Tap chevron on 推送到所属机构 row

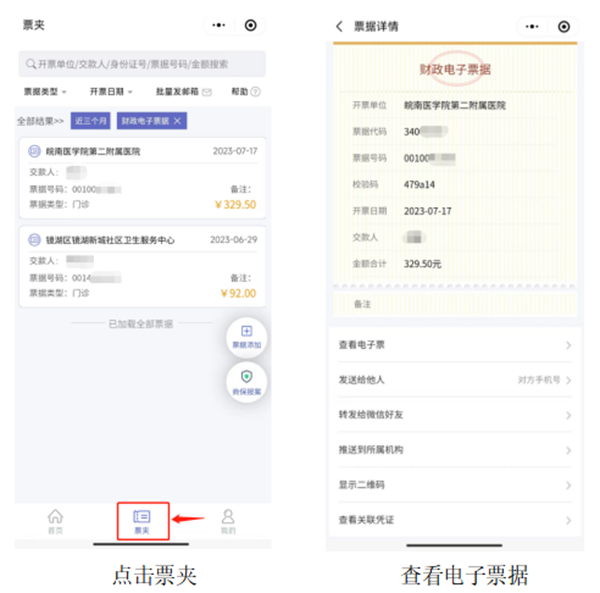click(x=569, y=451)
